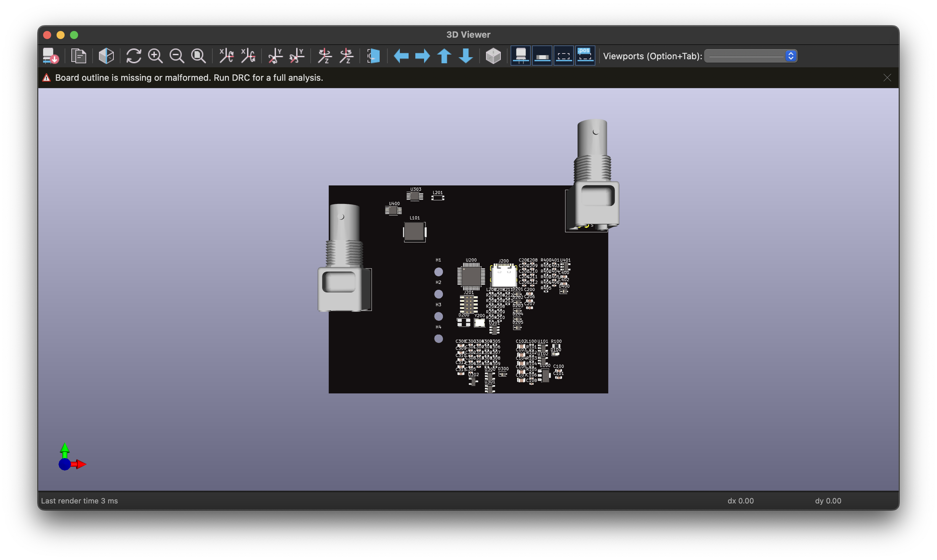The height and width of the screenshot is (560, 937).
Task: Click the Viewports dropdown blue arrow stepper
Action: click(791, 56)
